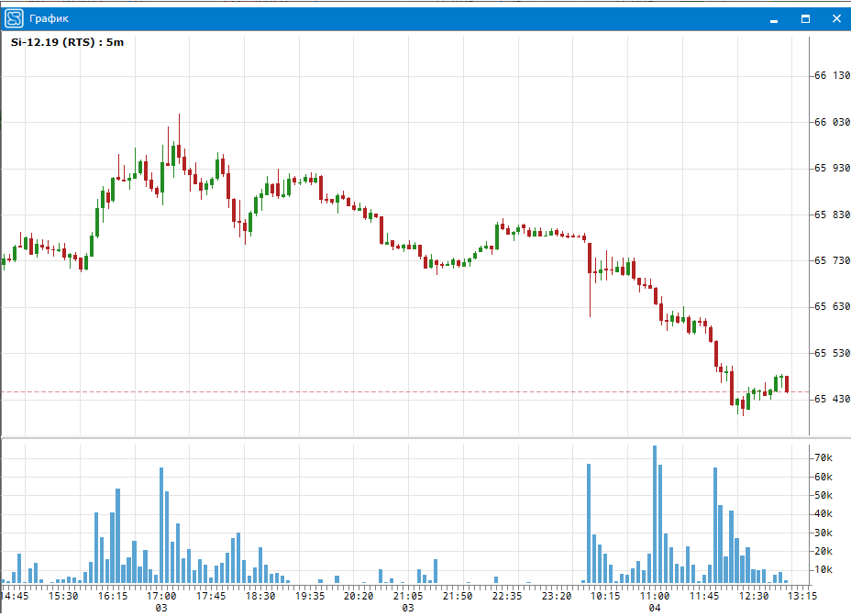This screenshot has width=851, height=616.
Task: Select the 13:15 time axis label
Action: coord(803,596)
